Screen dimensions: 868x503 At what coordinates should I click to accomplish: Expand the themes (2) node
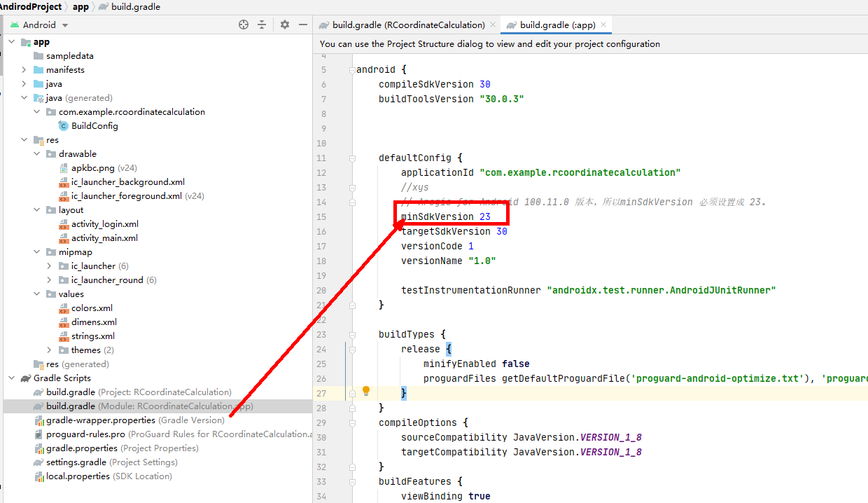(x=50, y=350)
